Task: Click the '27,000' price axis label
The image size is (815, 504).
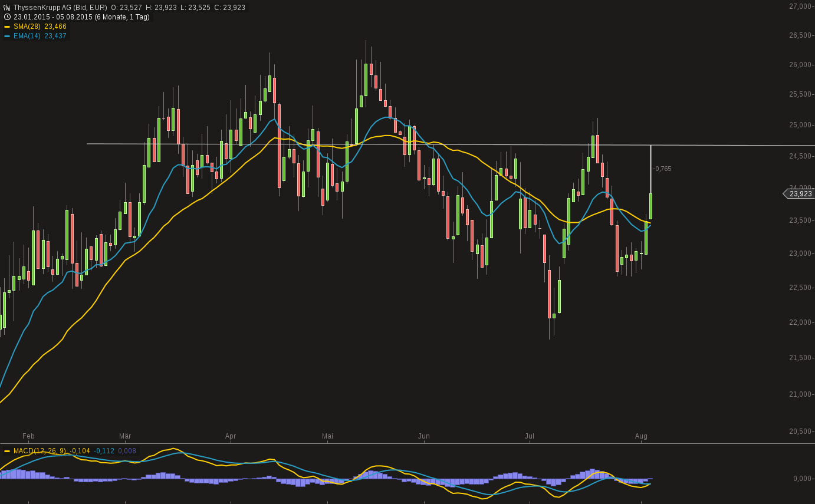Action: tap(800, 6)
